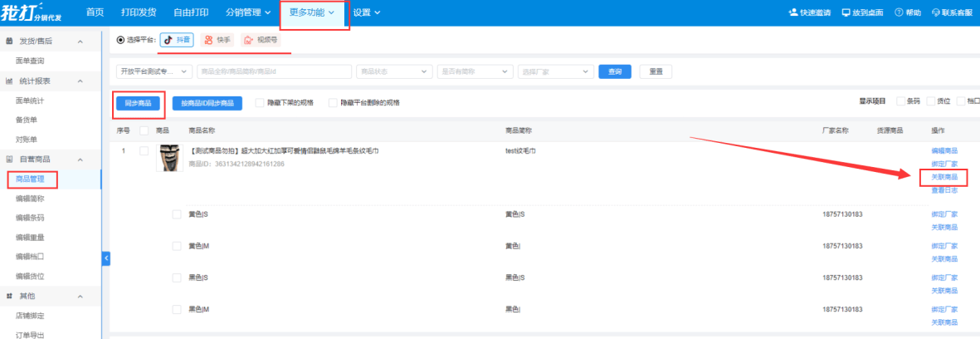Image resolution: width=980 pixels, height=339 pixels.
Task: Click the 同步商品 button
Action: [x=138, y=103]
